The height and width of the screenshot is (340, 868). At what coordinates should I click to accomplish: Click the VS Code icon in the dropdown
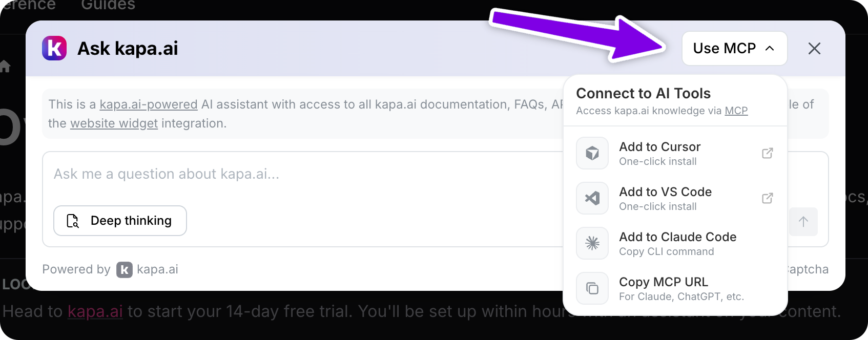592,198
